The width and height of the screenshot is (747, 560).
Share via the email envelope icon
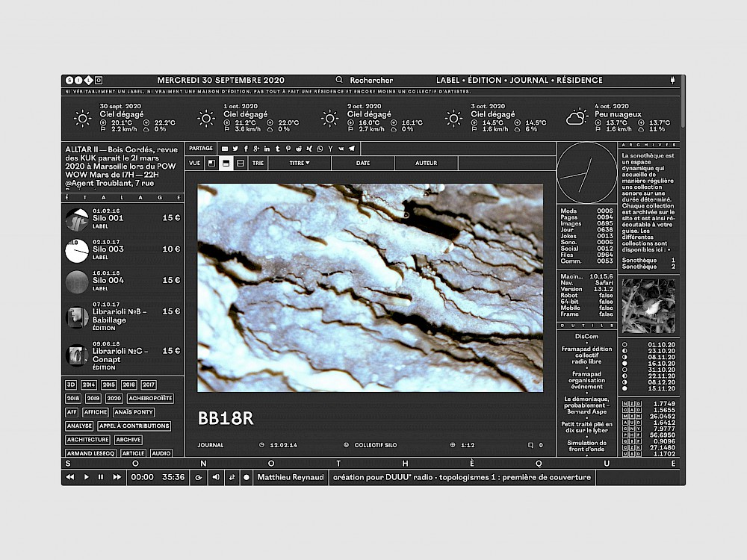tap(225, 149)
